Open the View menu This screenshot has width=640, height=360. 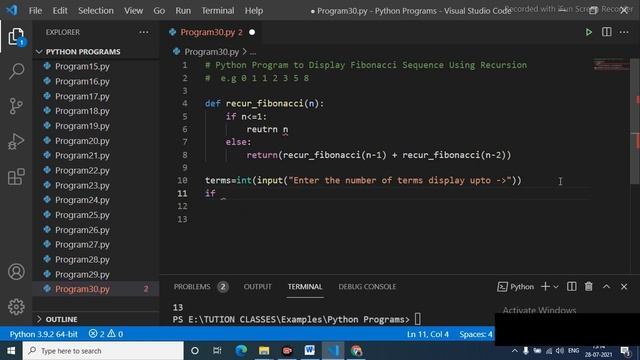(x=133, y=11)
